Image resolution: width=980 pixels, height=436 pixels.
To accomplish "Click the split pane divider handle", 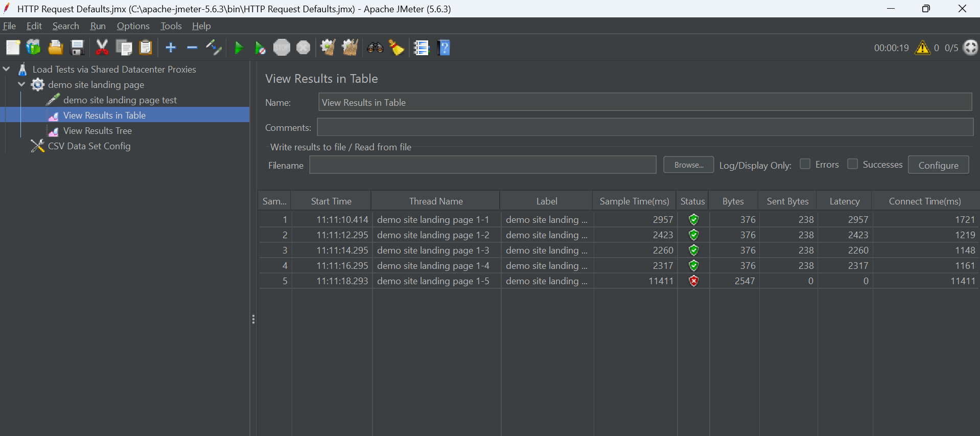I will point(253,319).
